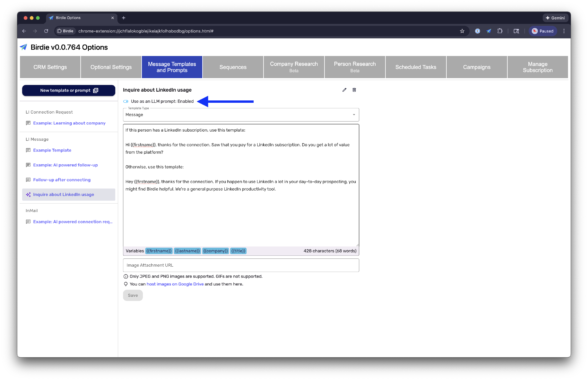
Task: Click the Birdie extension icon in toolbar
Action: (489, 31)
